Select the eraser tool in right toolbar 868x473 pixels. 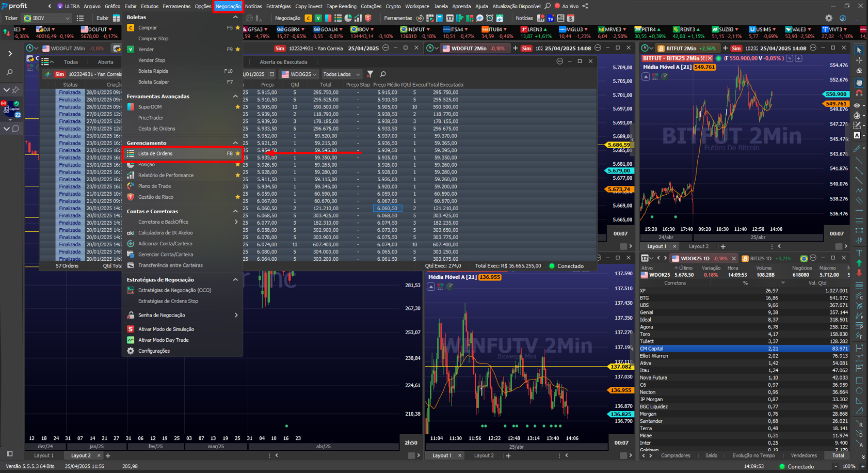[859, 71]
